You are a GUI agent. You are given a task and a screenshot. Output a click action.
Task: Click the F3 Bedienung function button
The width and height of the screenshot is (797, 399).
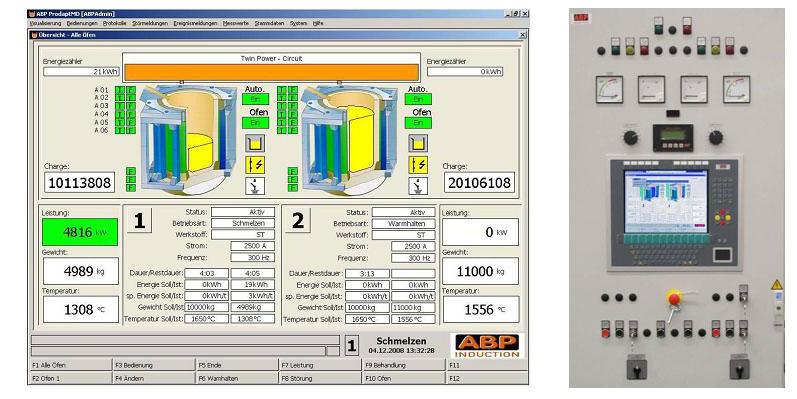[155, 365]
